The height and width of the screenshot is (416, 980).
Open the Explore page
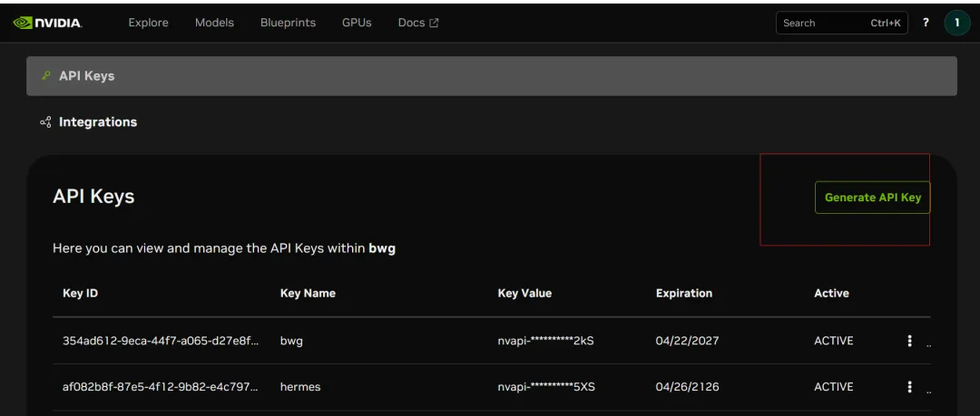click(x=148, y=23)
